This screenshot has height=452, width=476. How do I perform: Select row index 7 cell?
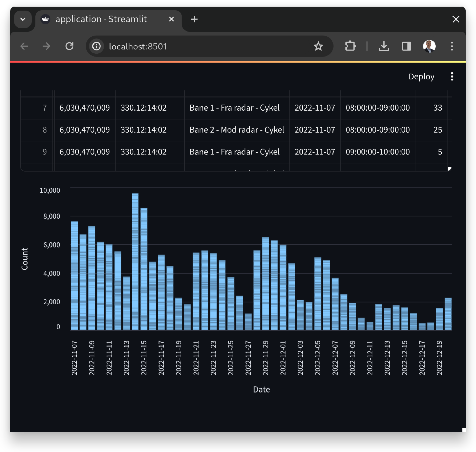click(x=37, y=108)
